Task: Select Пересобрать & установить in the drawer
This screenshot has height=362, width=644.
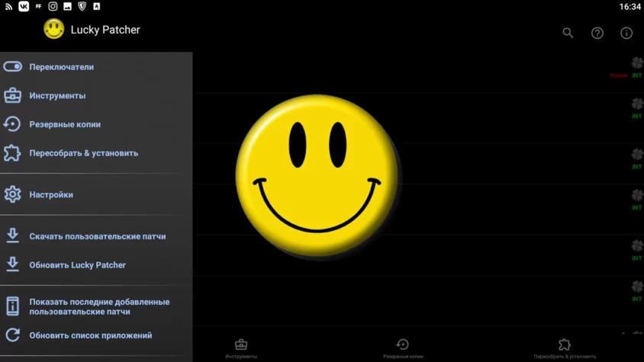Action: tap(96, 153)
